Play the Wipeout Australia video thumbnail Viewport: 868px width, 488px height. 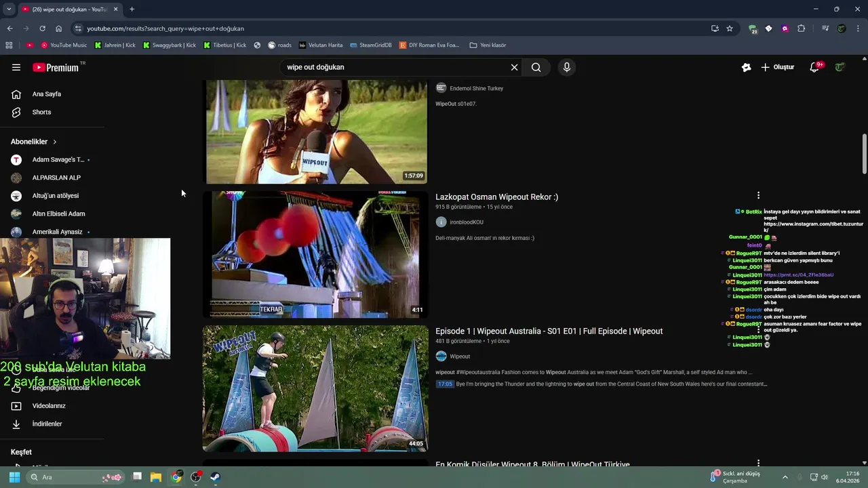(315, 388)
